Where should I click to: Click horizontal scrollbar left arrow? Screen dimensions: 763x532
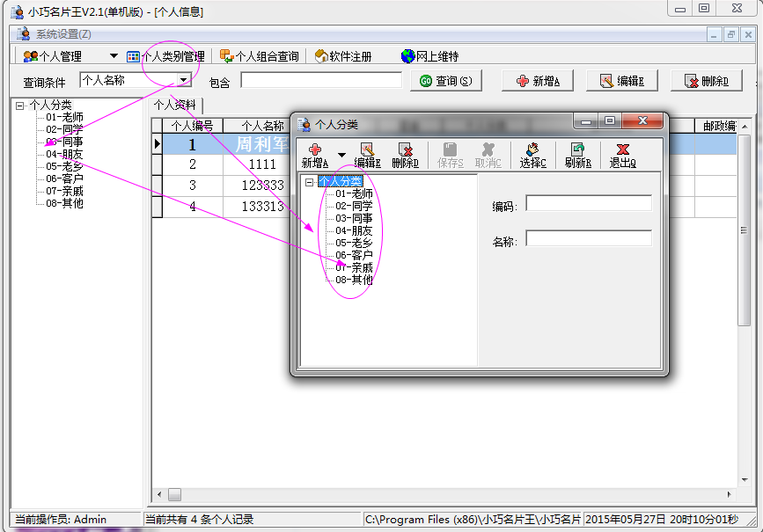pos(159,494)
